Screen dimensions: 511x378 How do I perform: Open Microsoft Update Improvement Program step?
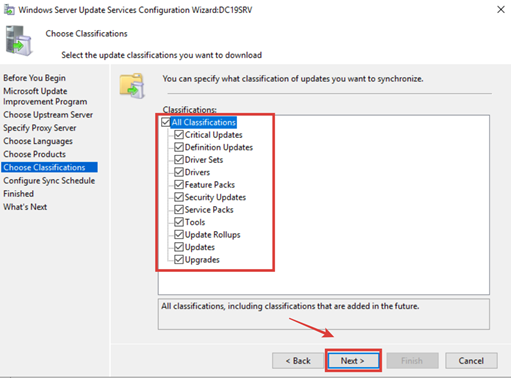[45, 96]
